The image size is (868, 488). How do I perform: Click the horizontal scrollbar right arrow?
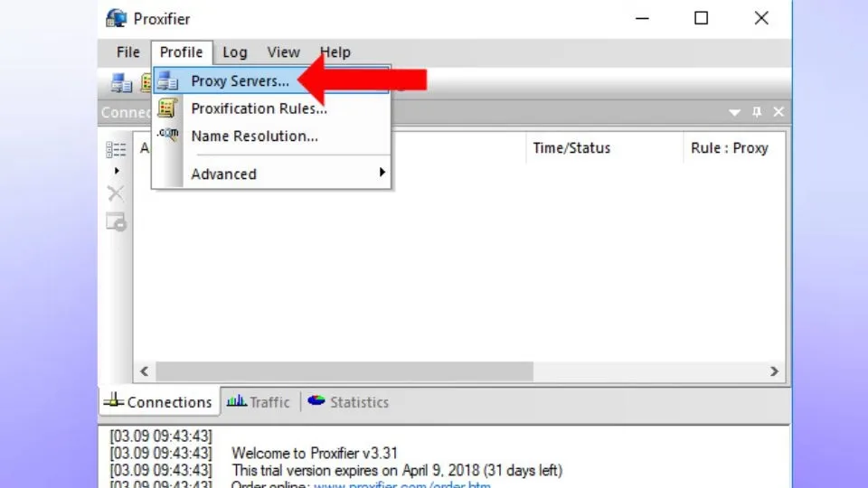pos(774,371)
